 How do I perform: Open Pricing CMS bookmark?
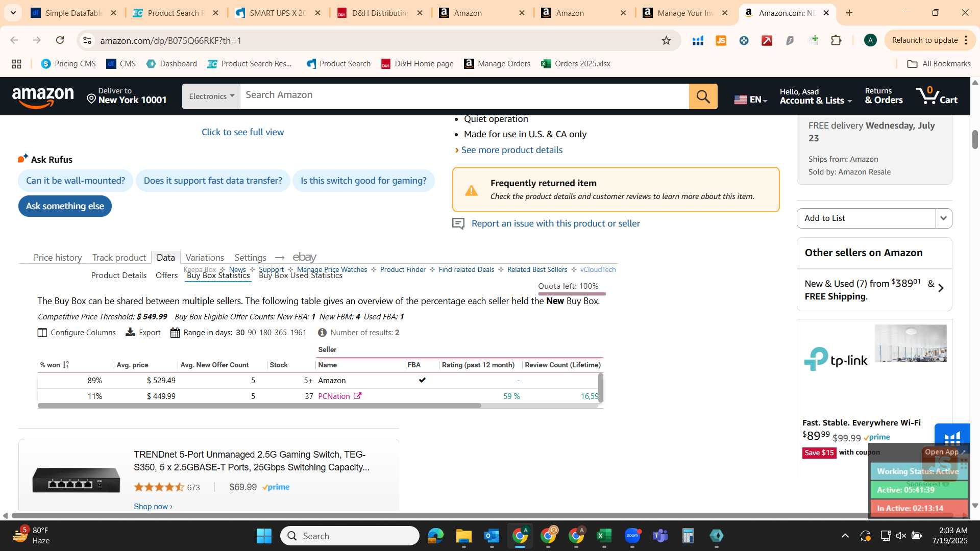click(x=68, y=64)
